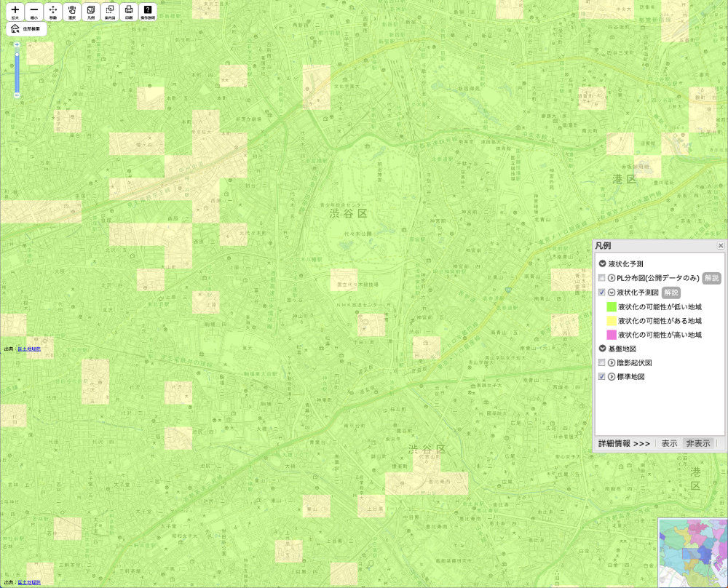Click the 縮小 zoom-out toolbar button

[34, 12]
